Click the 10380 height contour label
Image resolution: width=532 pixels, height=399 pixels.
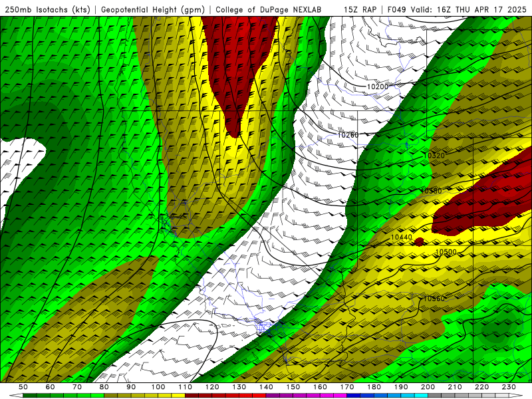click(x=431, y=191)
